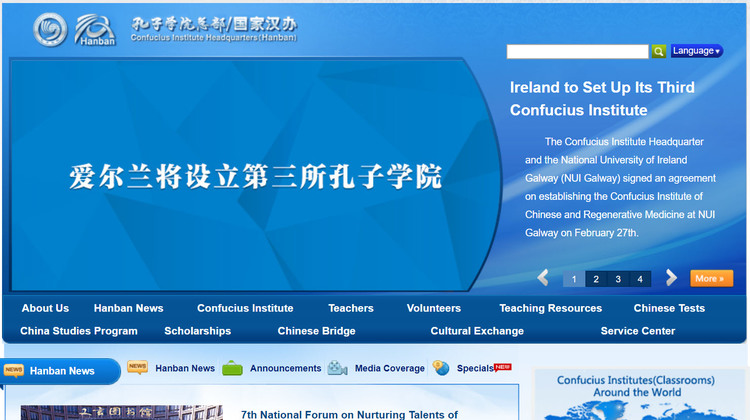The width and height of the screenshot is (750, 420).
Task: Switch to the Media Coverage tab
Action: tap(389, 368)
